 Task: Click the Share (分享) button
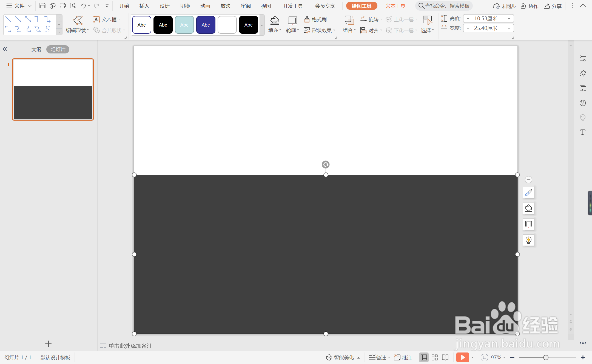[553, 6]
